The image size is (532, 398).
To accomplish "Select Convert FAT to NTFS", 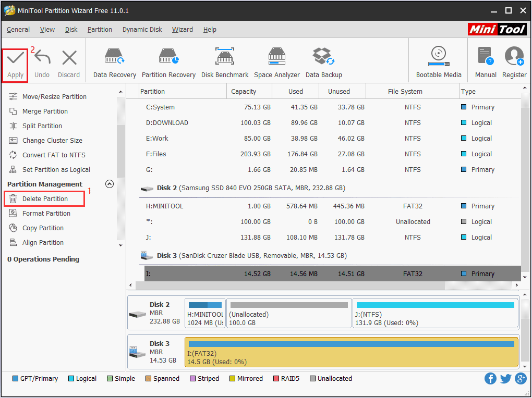I will tap(54, 155).
